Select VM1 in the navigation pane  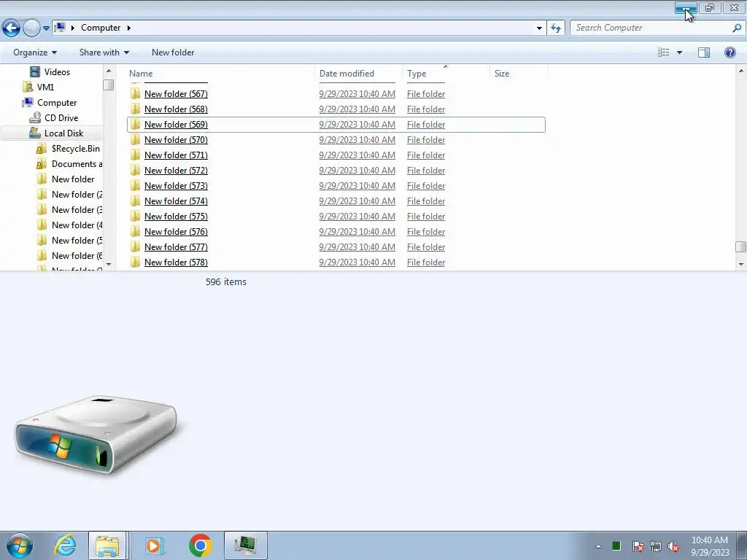point(45,87)
